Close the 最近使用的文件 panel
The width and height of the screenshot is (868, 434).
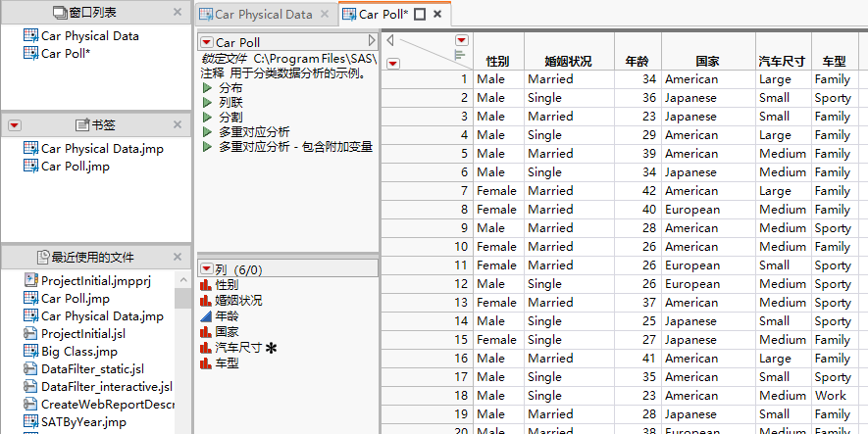[x=178, y=257]
